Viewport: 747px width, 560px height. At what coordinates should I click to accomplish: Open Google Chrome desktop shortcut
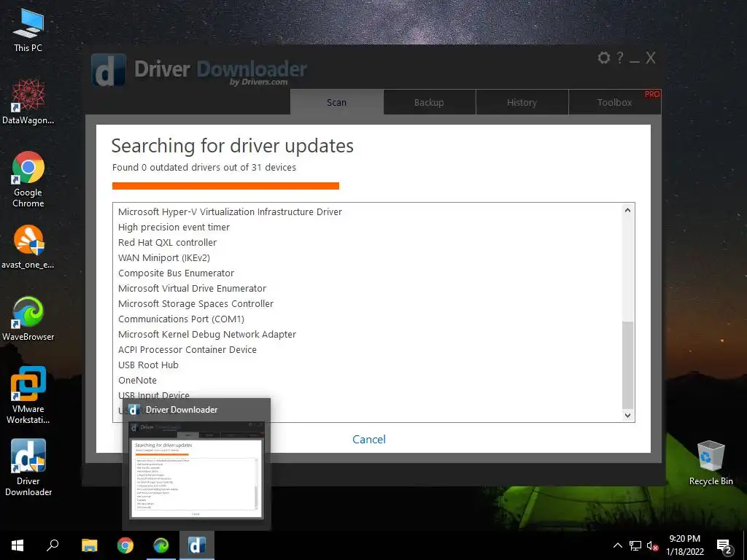click(x=28, y=179)
